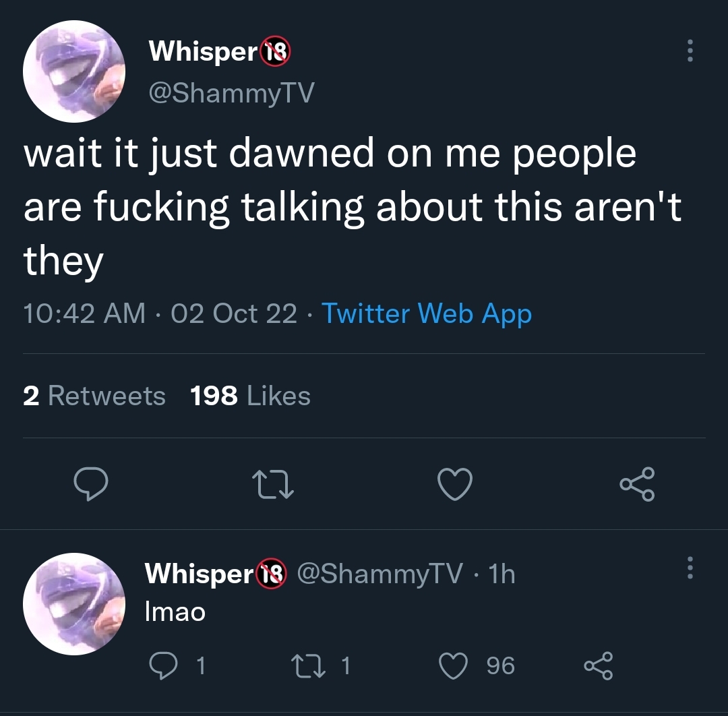
Task: Reply to the main tweet
Action: [91, 483]
